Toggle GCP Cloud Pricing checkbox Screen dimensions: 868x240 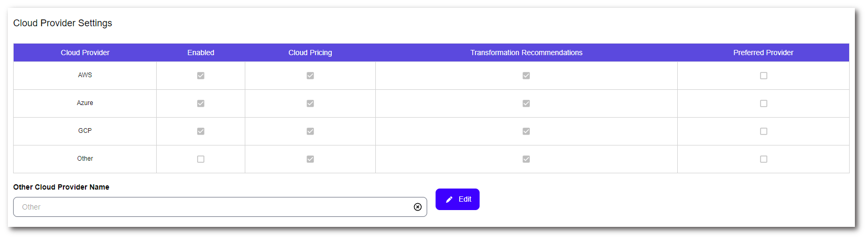(310, 131)
